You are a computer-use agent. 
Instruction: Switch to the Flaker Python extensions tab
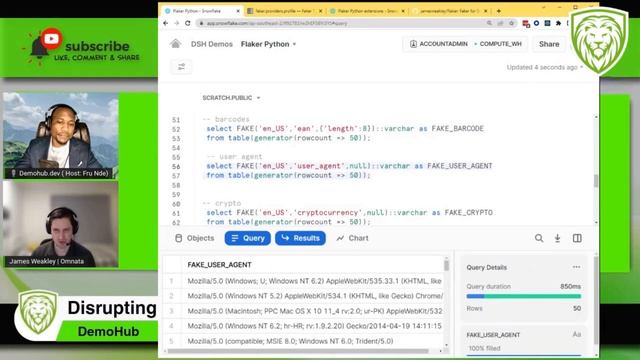[367, 11]
